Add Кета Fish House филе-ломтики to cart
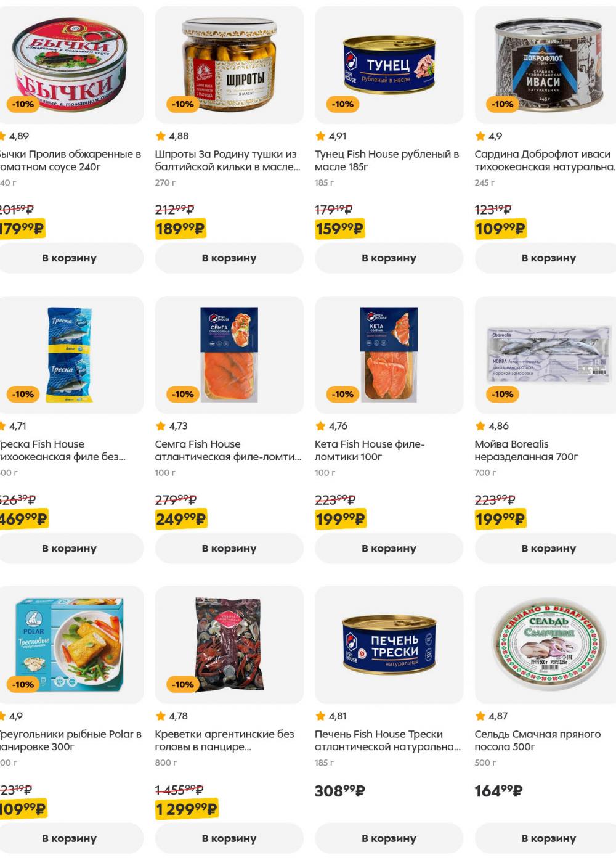The width and height of the screenshot is (616, 863). tap(389, 549)
